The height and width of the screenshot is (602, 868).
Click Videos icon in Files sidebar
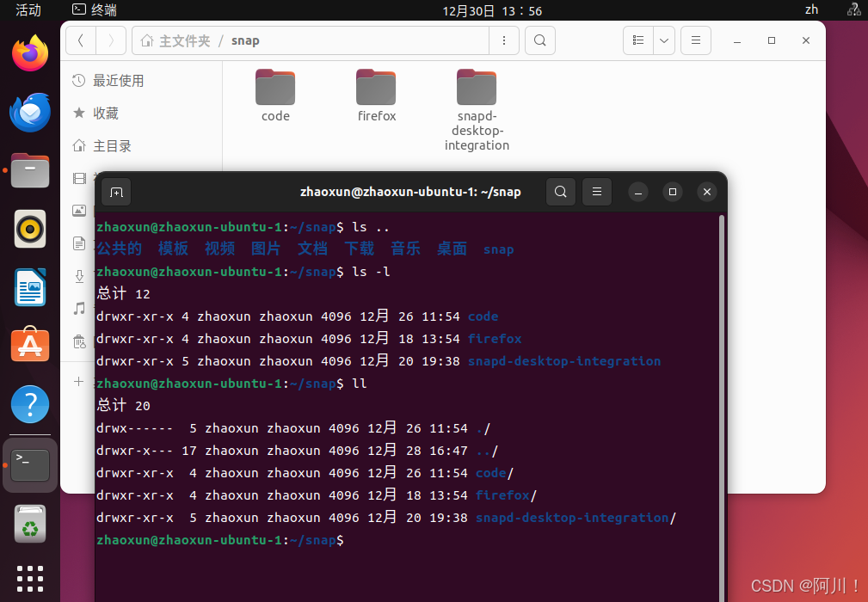79,178
